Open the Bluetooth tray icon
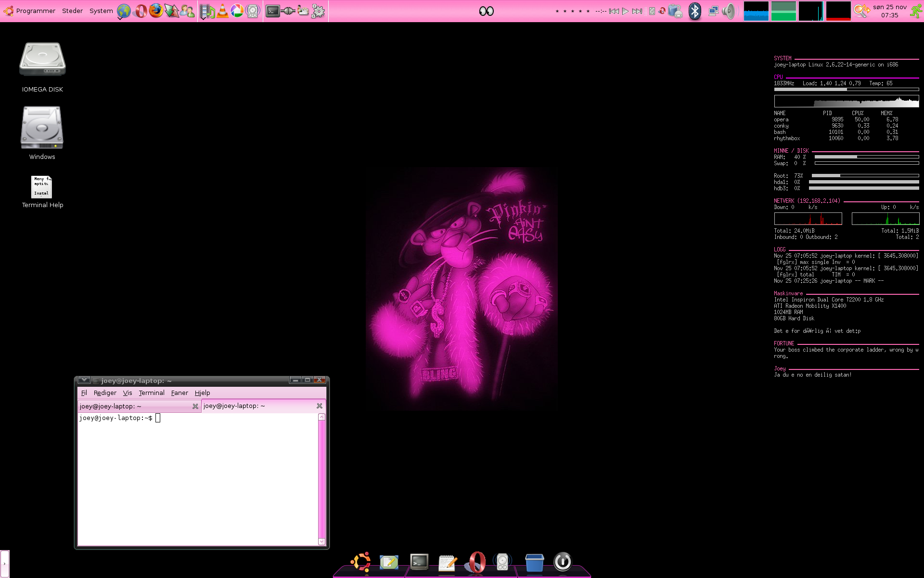924x578 pixels. click(x=695, y=11)
